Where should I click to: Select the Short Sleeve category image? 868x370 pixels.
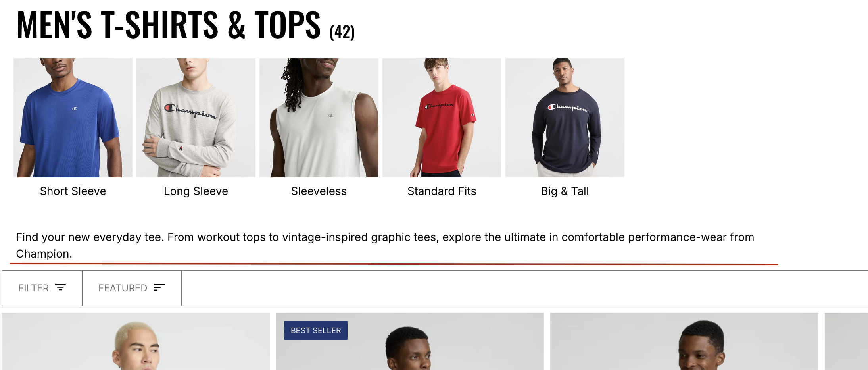[73, 118]
